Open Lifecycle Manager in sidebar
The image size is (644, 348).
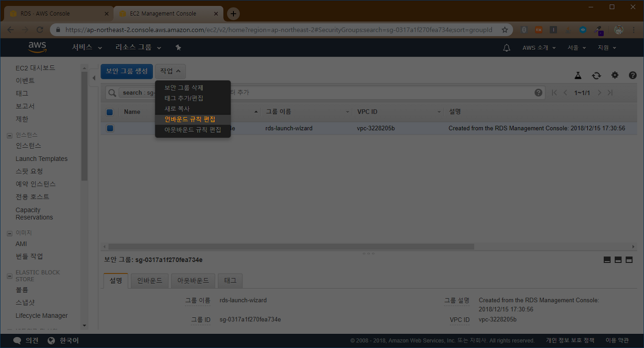(x=41, y=316)
